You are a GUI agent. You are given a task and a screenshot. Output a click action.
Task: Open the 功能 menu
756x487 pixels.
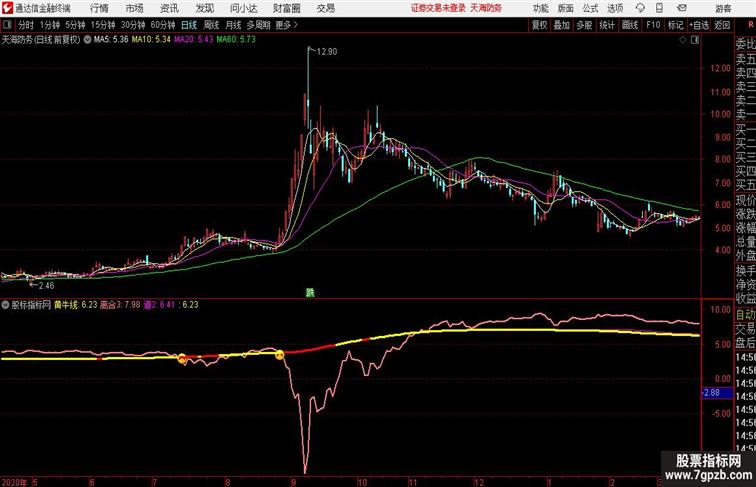pos(540,8)
